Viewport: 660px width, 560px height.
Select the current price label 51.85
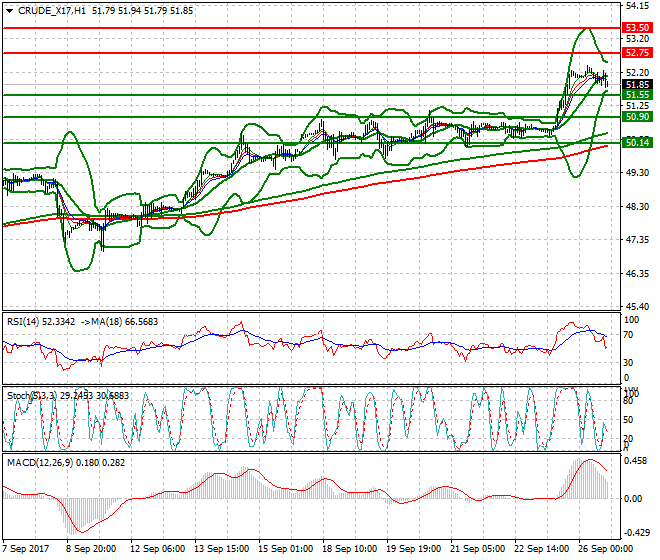637,85
